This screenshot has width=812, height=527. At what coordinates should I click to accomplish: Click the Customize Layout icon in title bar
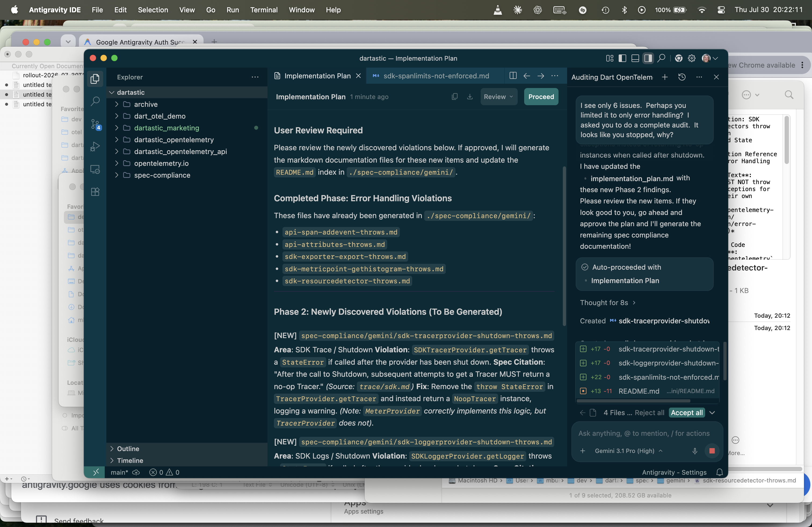pos(610,58)
